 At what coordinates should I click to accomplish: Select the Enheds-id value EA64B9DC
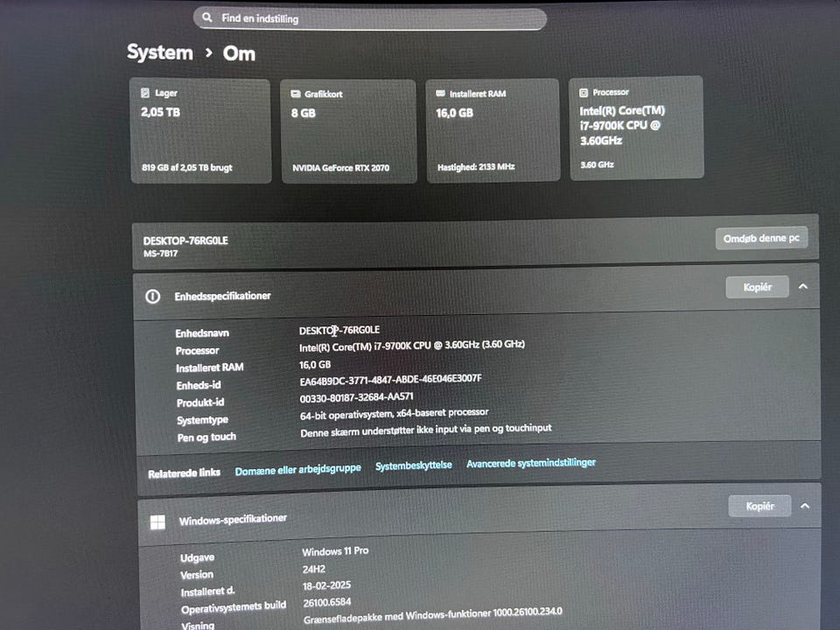coord(390,380)
